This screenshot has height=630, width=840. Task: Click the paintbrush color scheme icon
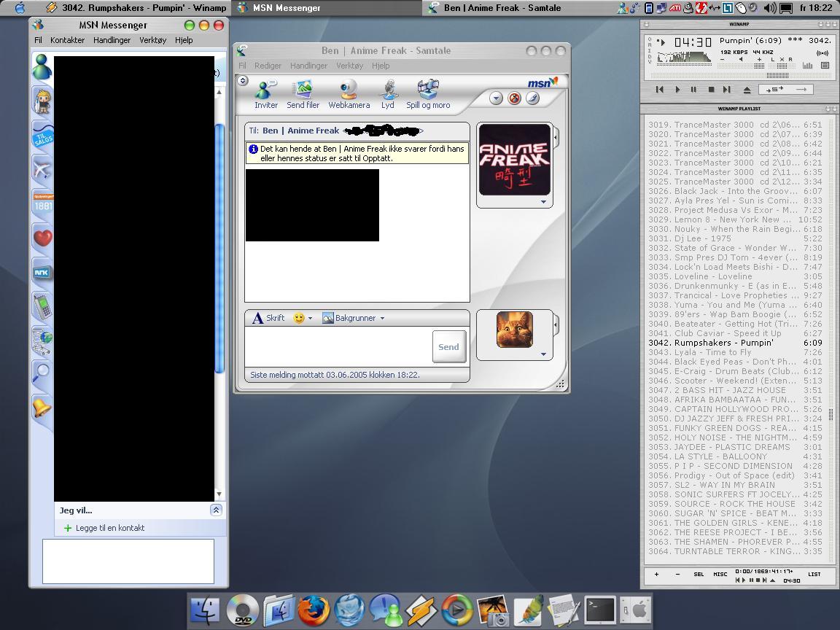pyautogui.click(x=532, y=98)
